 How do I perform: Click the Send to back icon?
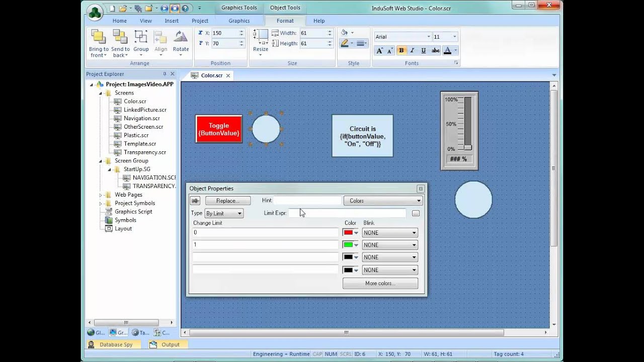click(x=120, y=37)
